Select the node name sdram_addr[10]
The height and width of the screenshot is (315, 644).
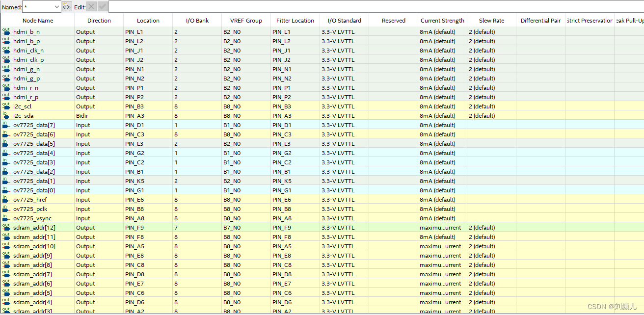tap(34, 246)
